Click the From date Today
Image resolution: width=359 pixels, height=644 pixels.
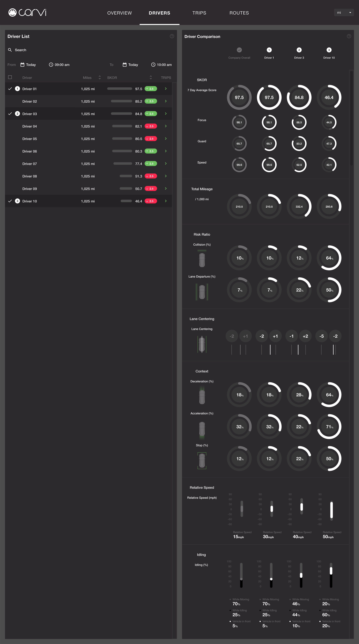point(31,65)
